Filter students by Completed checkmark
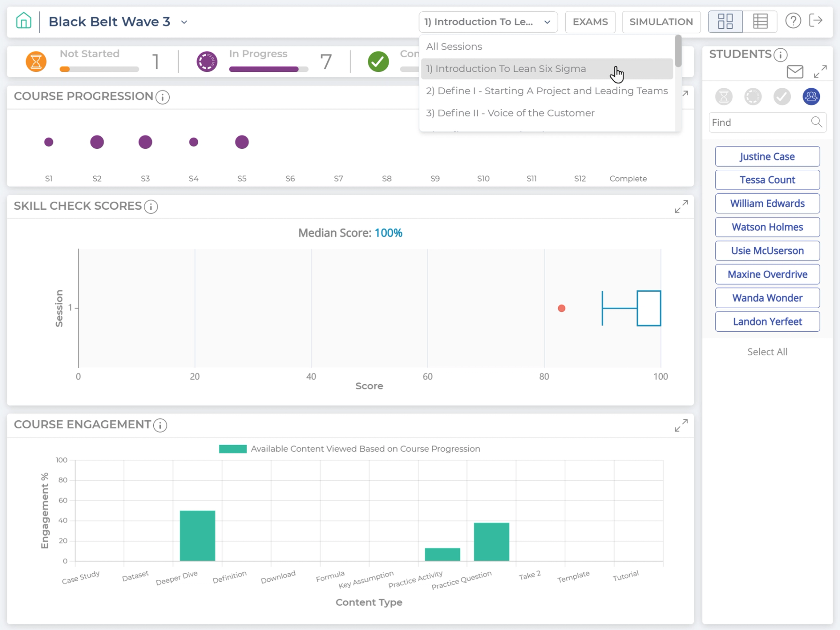Viewport: 840px width, 630px height. click(782, 97)
